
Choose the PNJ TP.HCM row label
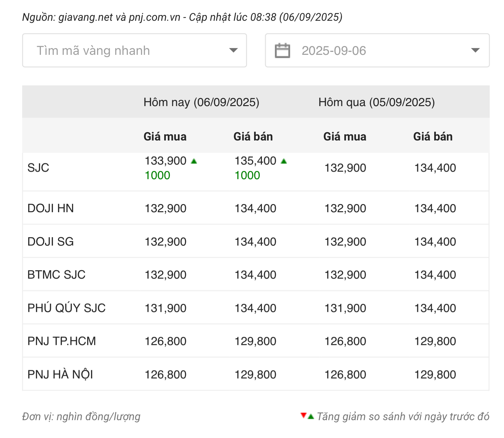click(x=62, y=341)
